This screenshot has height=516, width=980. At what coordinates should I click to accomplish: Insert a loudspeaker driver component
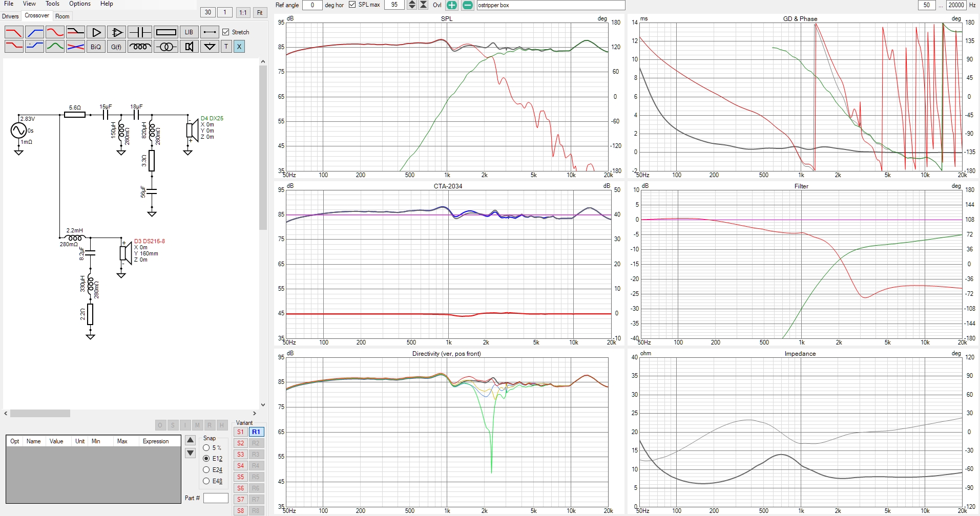[x=189, y=47]
